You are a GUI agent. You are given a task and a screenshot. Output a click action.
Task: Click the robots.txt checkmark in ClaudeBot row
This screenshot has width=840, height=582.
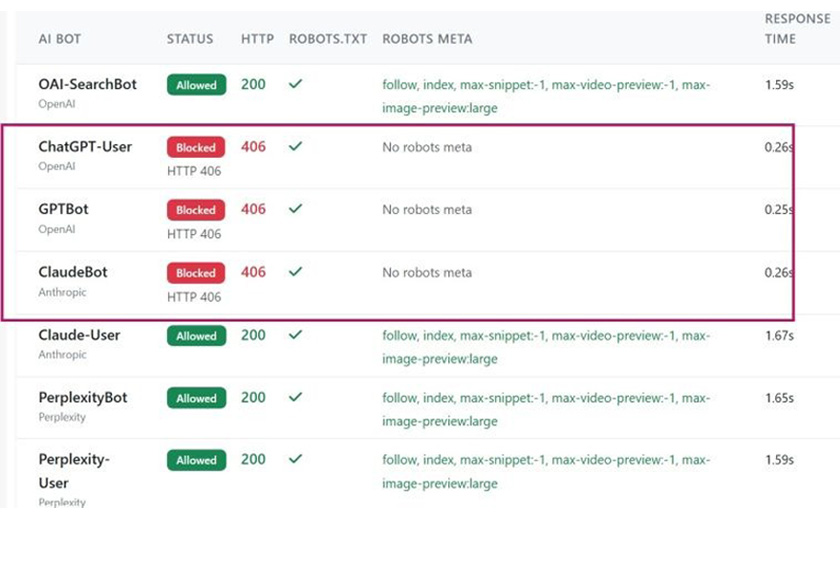[295, 272]
